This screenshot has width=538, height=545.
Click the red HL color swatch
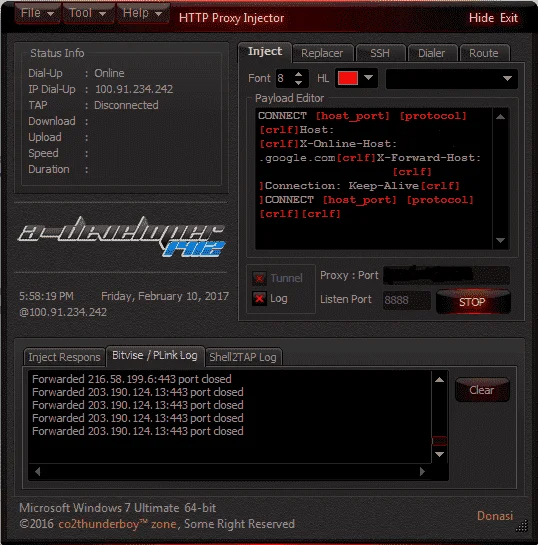click(348, 78)
